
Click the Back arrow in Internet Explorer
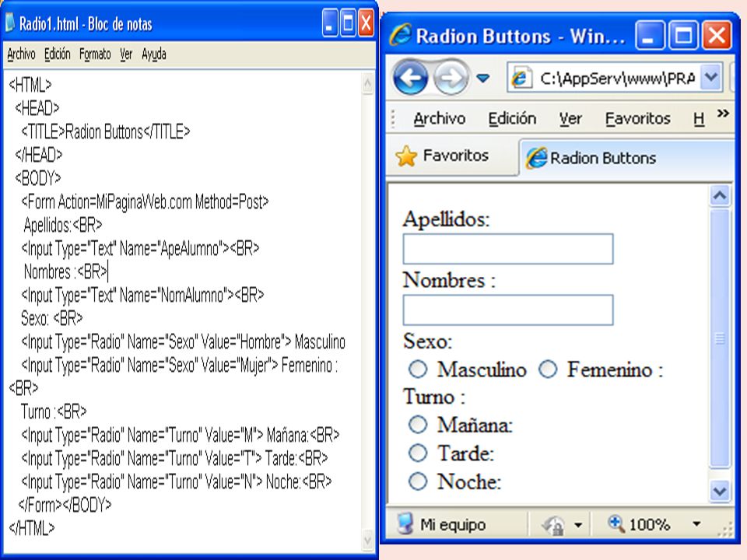click(410, 77)
